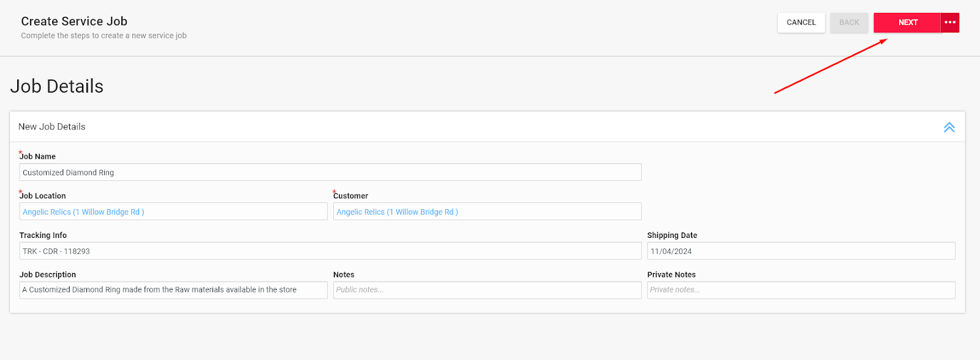Click the Tracking Info label
The image size is (980, 360).
tap(43, 236)
